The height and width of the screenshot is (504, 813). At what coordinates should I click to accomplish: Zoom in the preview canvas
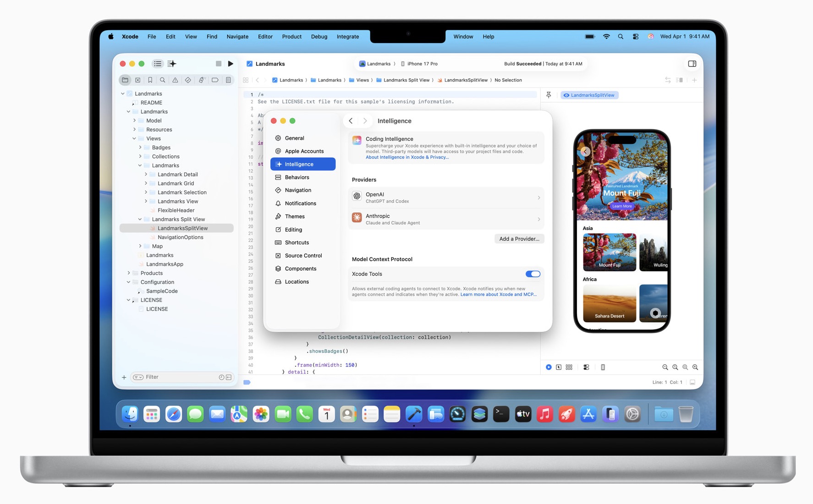point(695,367)
